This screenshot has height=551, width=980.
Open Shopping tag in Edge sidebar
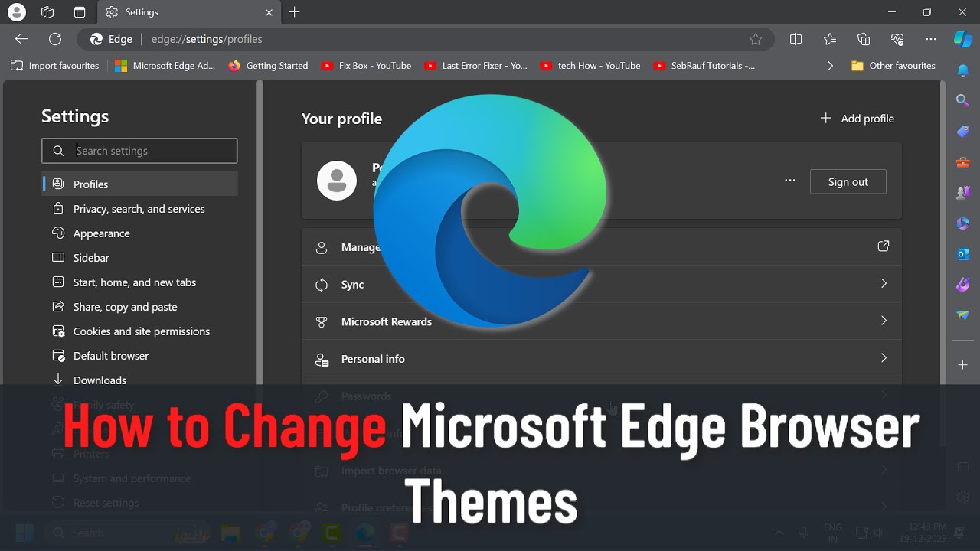(x=963, y=132)
